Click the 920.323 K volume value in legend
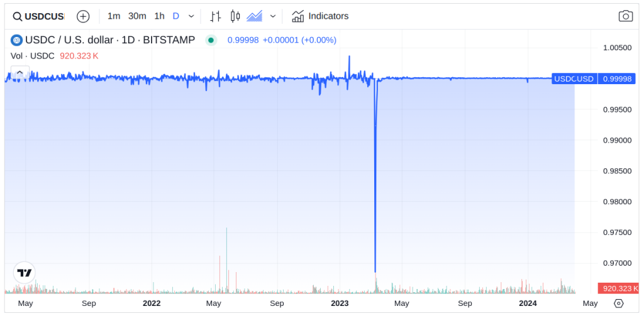 79,56
